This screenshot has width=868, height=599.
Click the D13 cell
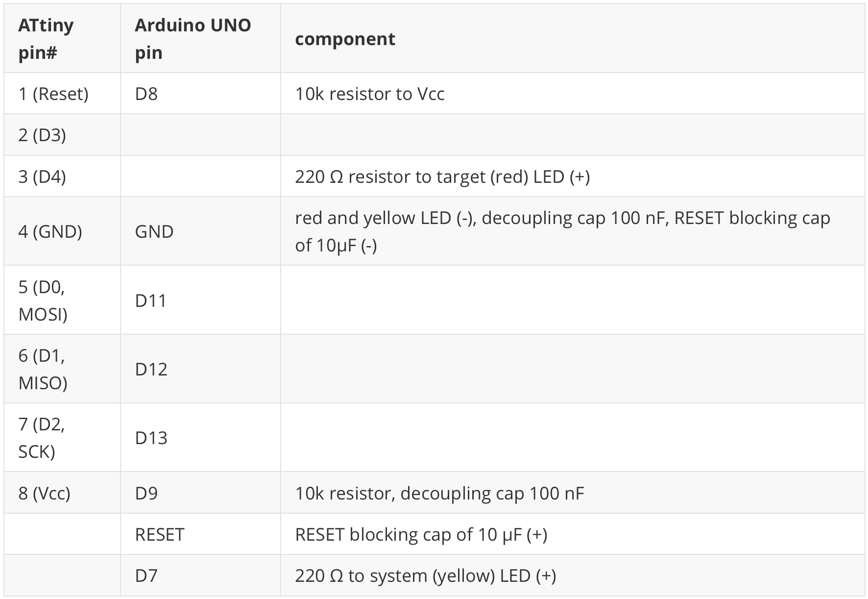tap(151, 437)
